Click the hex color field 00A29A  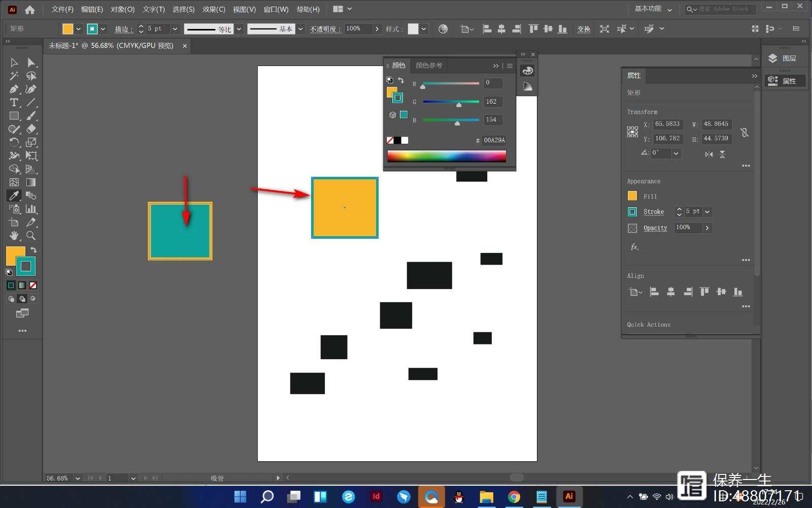point(494,140)
